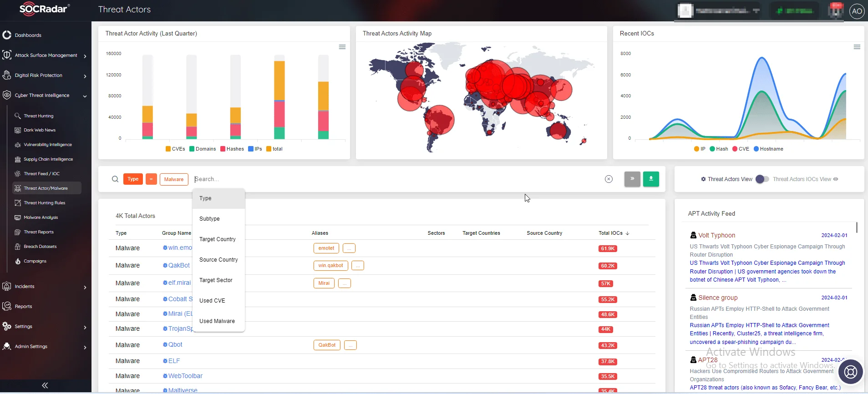Click the equals operator tag
The image size is (868, 394).
151,179
